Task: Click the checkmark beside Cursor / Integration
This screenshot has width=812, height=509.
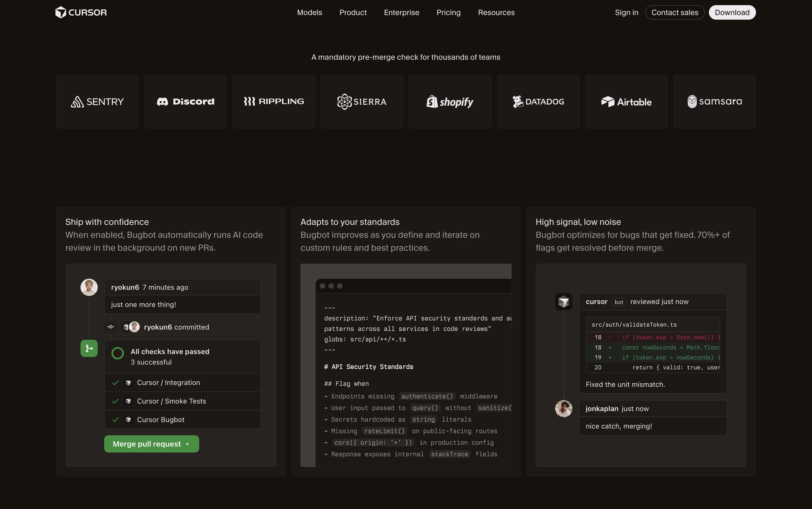Action: 115,383
